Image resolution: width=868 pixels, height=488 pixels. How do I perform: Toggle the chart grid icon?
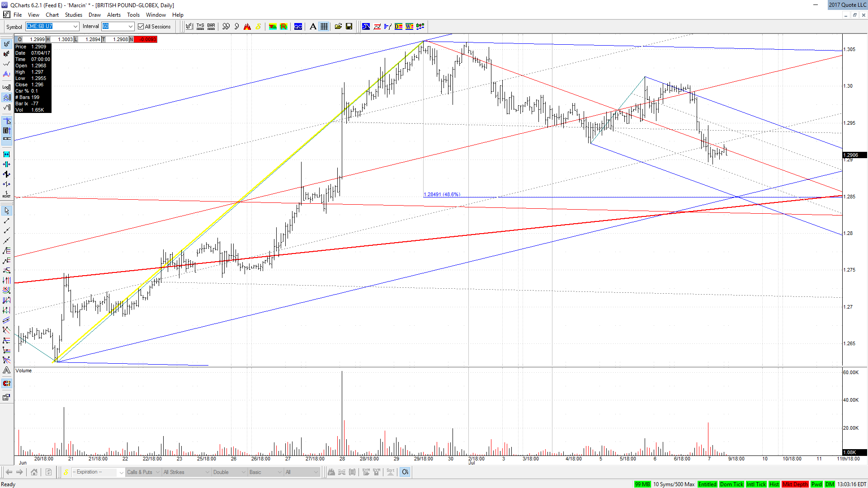pos(324,27)
